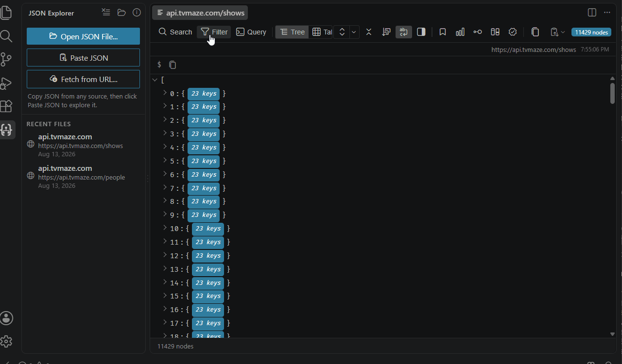Open the paste options dropdown arrow
Screen dimensions: 622x364
click(563, 32)
